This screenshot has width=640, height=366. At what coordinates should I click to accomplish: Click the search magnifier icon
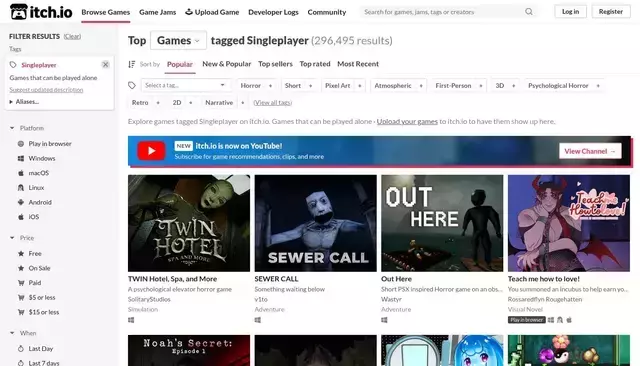(529, 12)
